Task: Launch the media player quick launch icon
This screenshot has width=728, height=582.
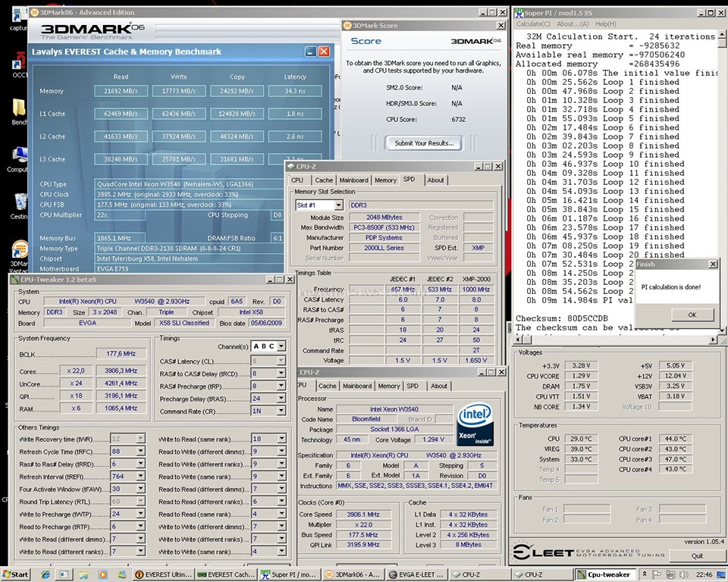Action: (102, 574)
